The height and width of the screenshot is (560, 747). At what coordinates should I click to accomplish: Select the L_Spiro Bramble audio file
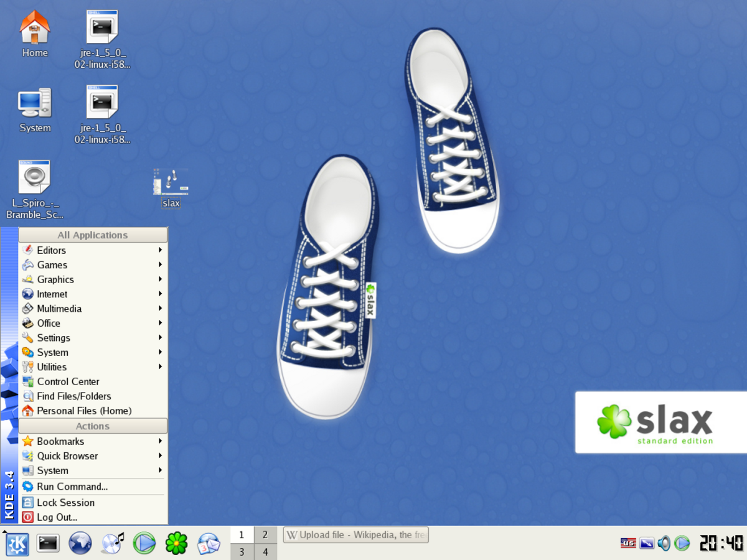point(35,190)
